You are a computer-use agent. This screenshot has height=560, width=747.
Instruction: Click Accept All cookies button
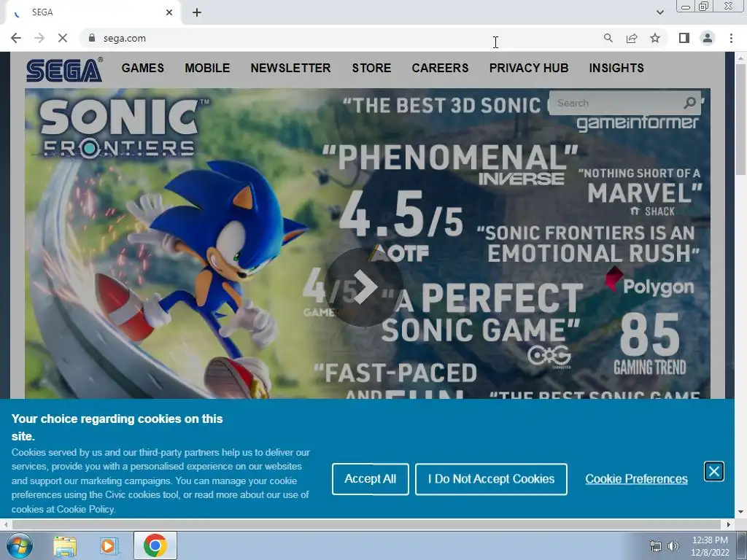(370, 479)
